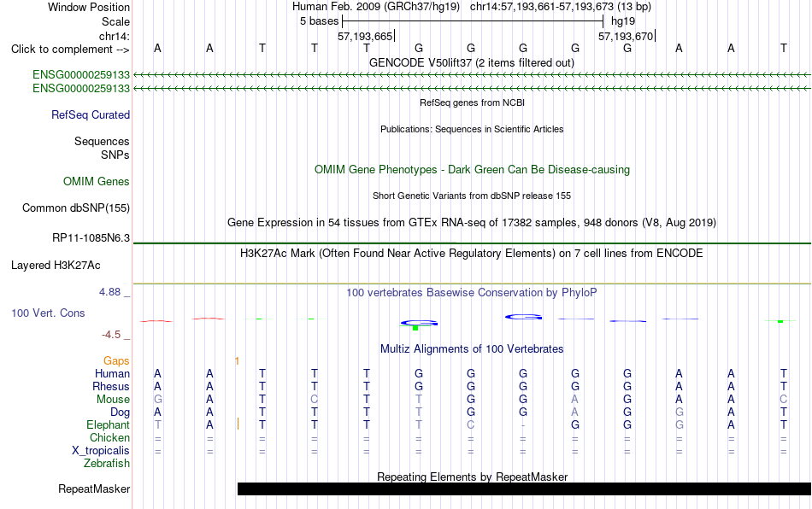The width and height of the screenshot is (812, 509).
Task: Click the orange insertion bar in Elephant row
Action: tap(238, 424)
